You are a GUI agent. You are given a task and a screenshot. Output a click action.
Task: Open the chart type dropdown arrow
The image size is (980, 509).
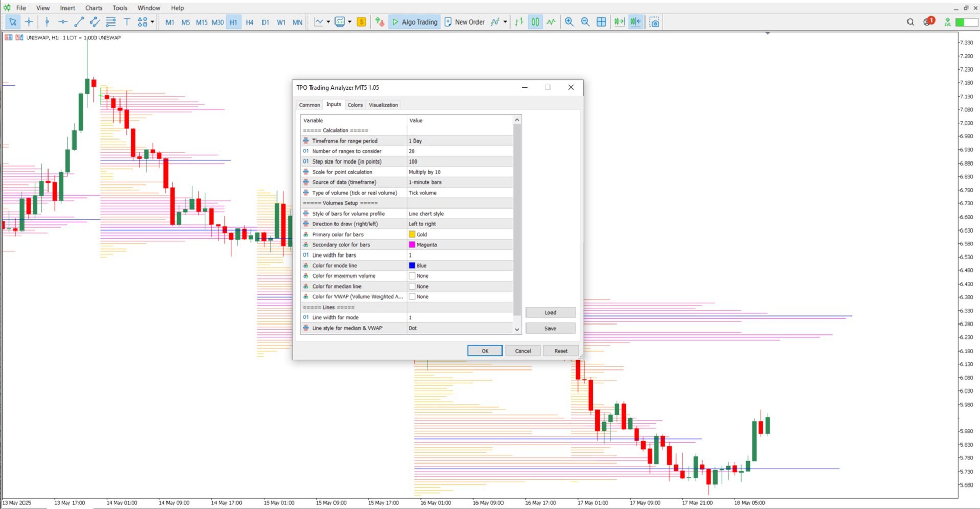(x=328, y=22)
